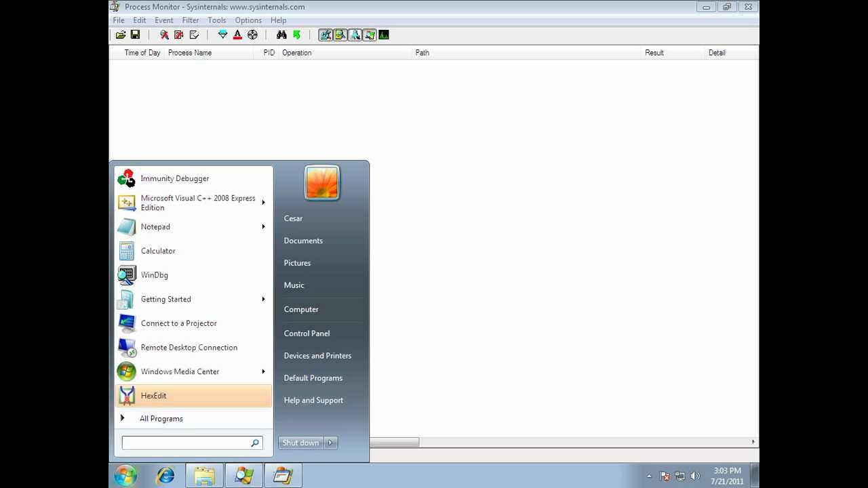Click the crosshair target toolbar icon
Screen dimensions: 868x488
(x=252, y=35)
